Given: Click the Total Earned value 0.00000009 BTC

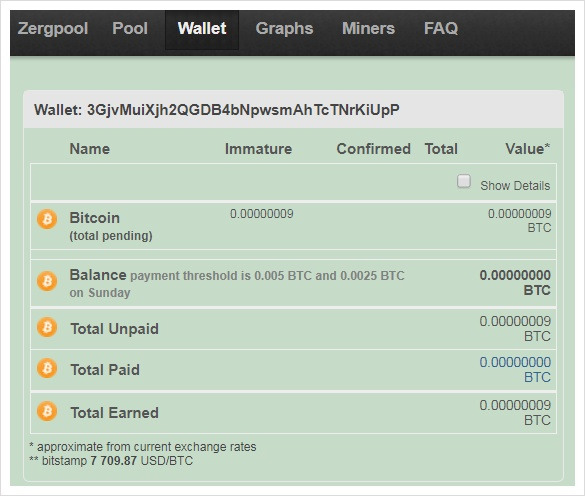Looking at the screenshot, I should click(515, 412).
